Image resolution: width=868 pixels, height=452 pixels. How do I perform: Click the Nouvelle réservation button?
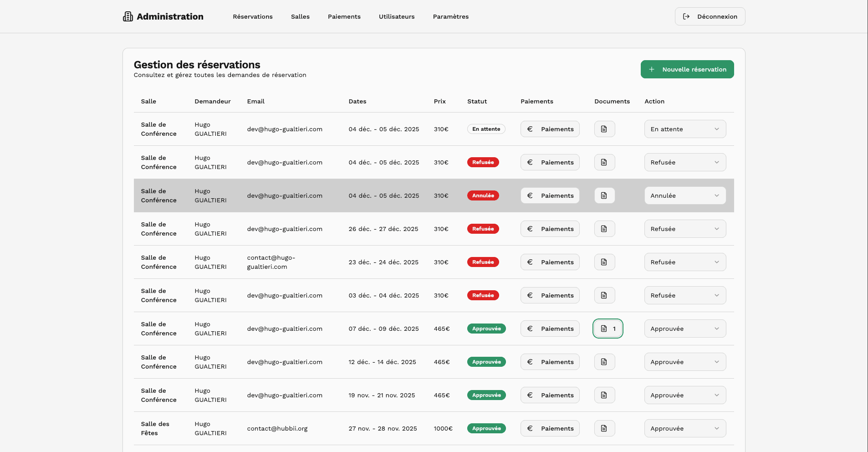click(687, 69)
